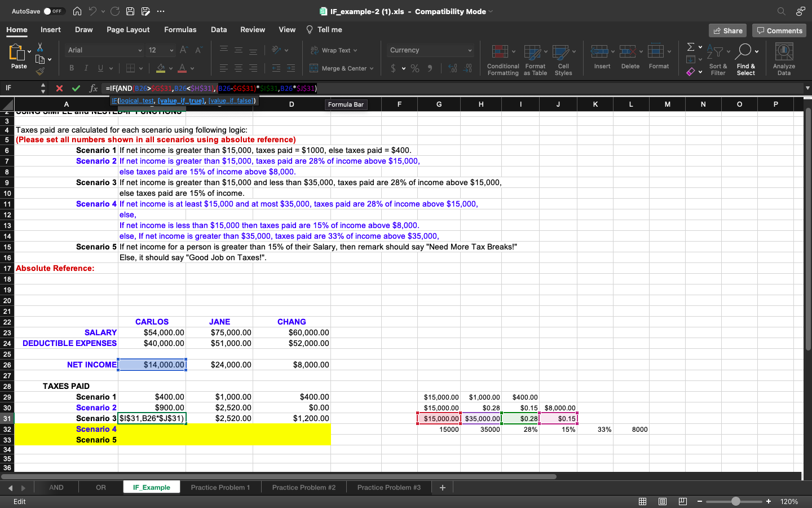Adjust the zoom slider
812x508 pixels.
coord(735,501)
